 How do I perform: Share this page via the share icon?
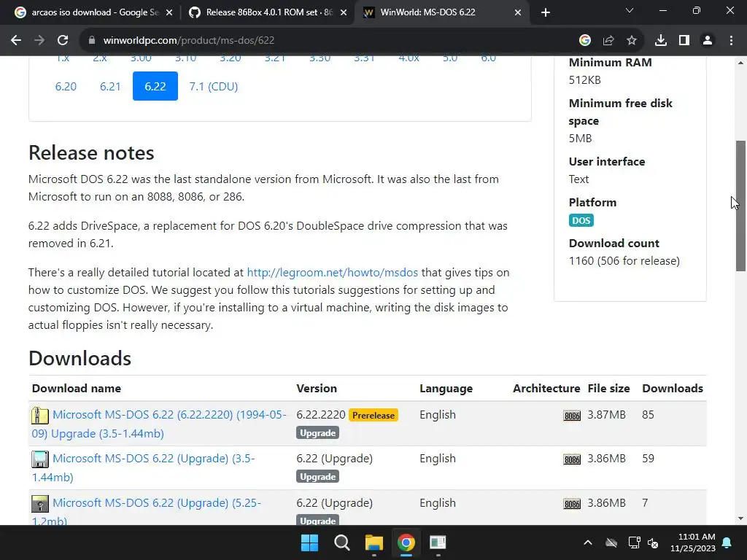point(608,41)
